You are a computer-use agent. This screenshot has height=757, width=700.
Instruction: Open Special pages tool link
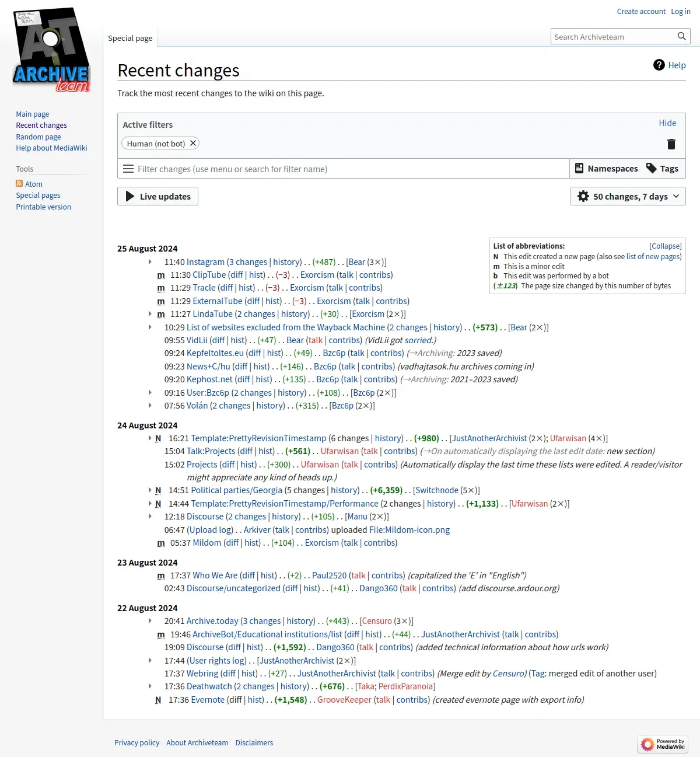click(38, 196)
